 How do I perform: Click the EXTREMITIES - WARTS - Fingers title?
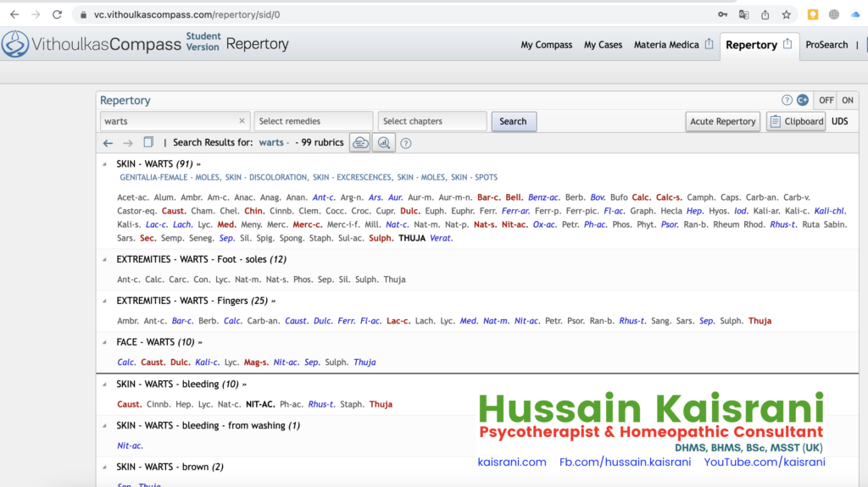192,301
